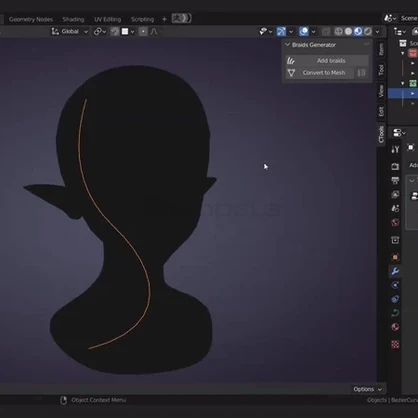Open the properties editor type menu

coord(399,133)
